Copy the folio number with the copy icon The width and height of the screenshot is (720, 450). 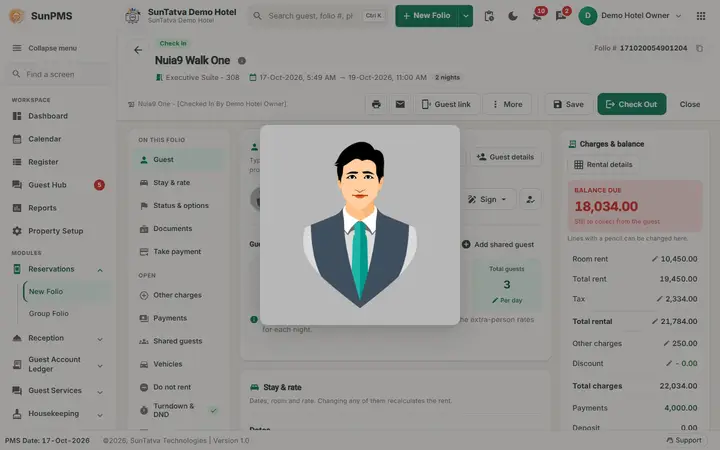pyautogui.click(x=699, y=48)
